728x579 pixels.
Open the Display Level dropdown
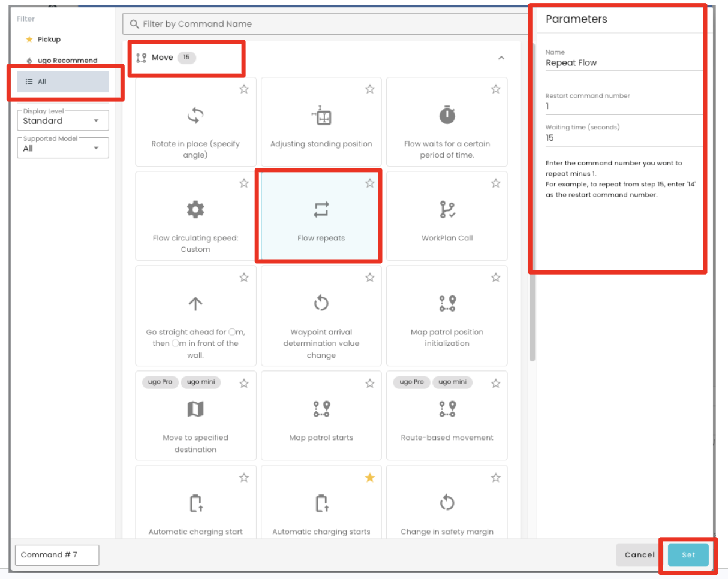63,120
